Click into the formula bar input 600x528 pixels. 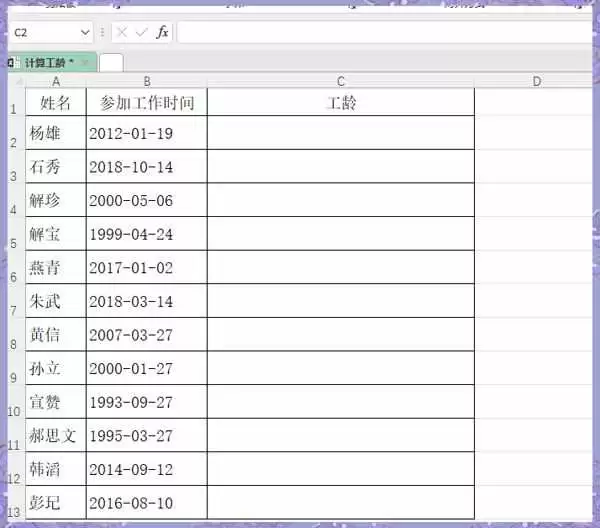[384, 33]
